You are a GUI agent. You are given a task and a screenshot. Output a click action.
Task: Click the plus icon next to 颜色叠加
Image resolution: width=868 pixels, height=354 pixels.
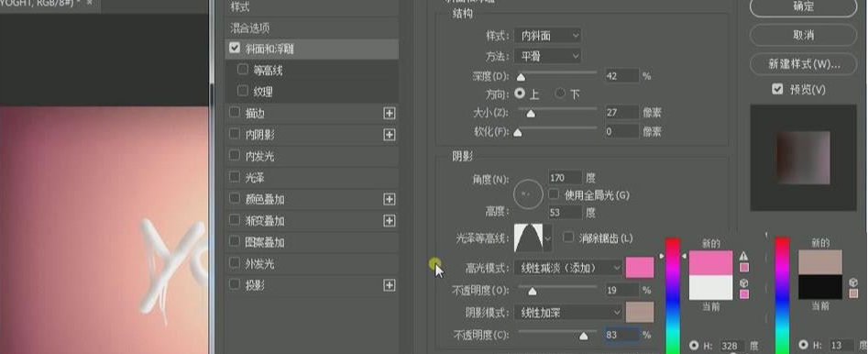(x=390, y=199)
